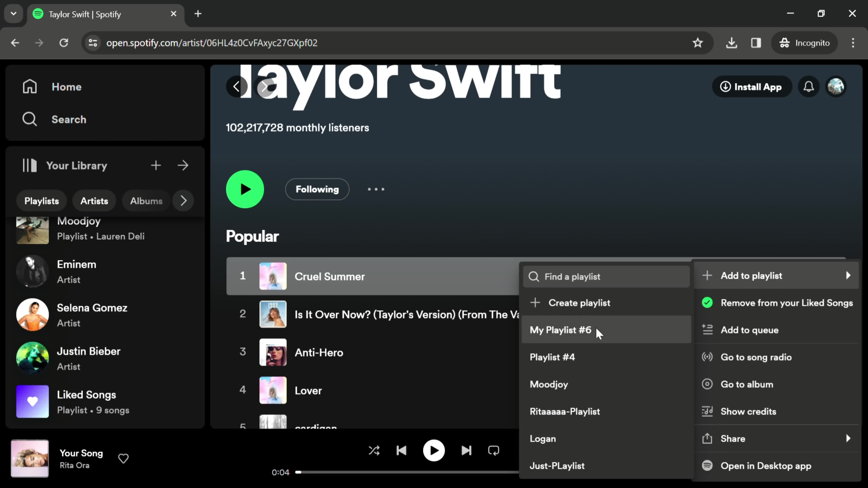Add song to Playlist #4
Viewport: 868px width, 488px height.
[606, 357]
